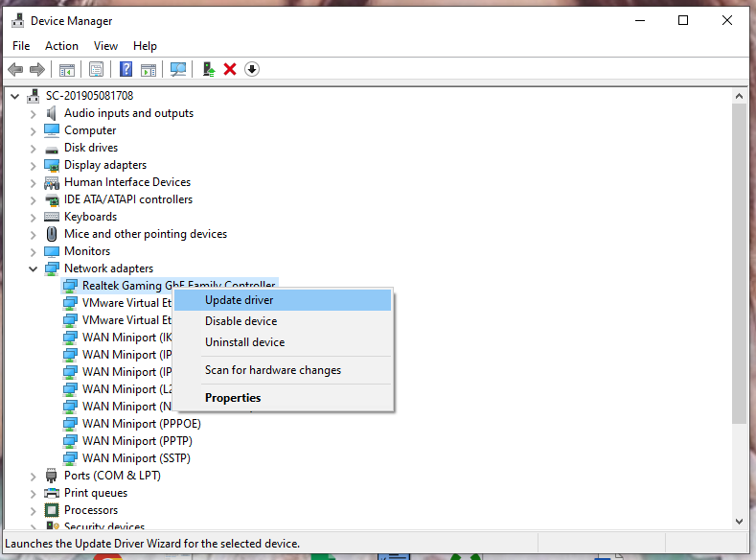Select WAN Miniport (PPPOE) device

click(141, 424)
